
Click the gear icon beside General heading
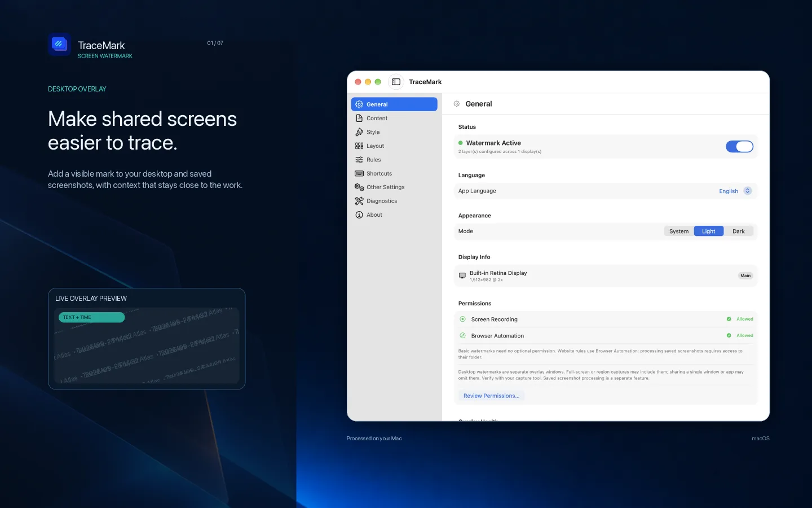click(x=457, y=104)
